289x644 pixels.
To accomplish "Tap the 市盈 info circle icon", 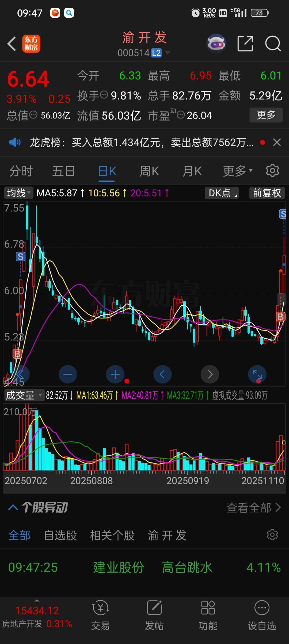I will pos(181,115).
